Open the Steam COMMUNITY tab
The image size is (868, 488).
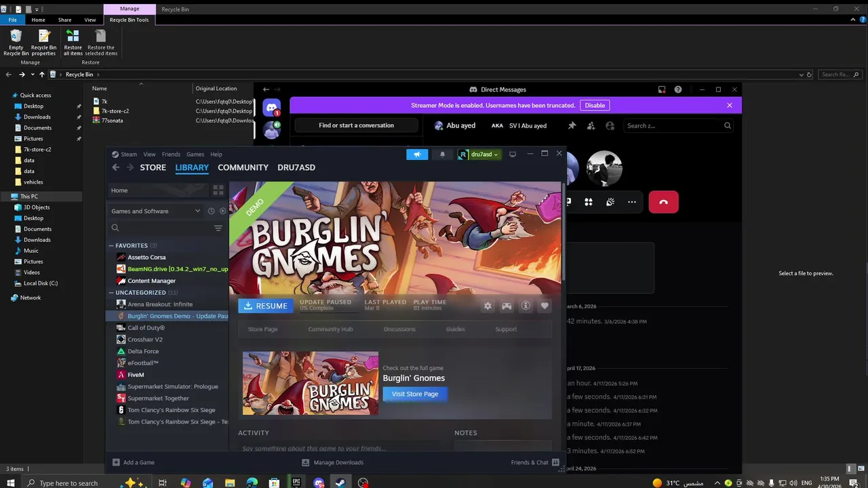[243, 167]
